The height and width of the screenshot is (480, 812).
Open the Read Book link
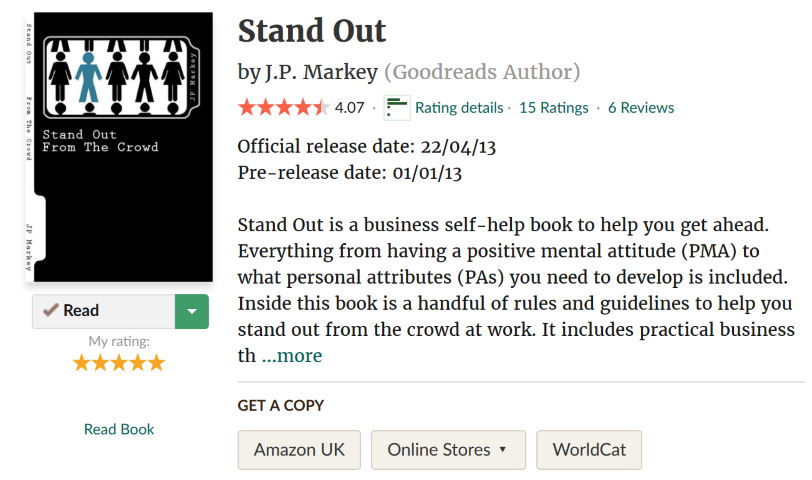(x=119, y=429)
